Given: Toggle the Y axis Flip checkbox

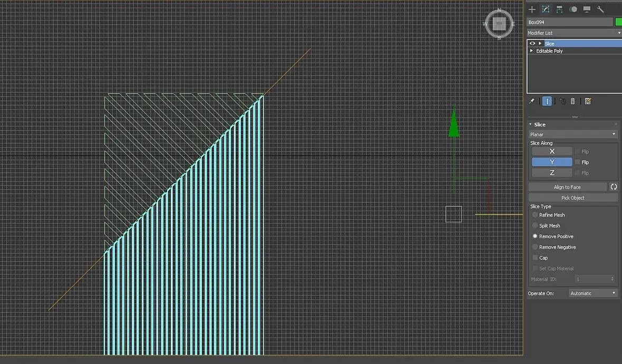Looking at the screenshot, I should (578, 162).
